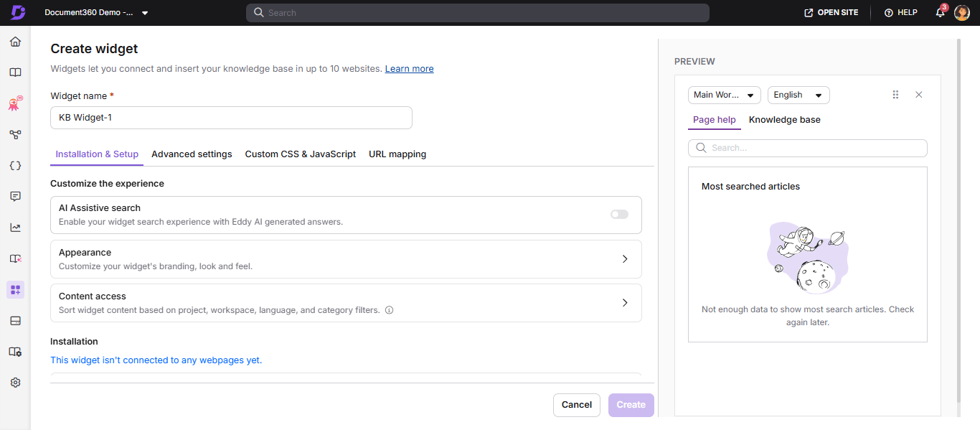The height and width of the screenshot is (430, 980).
Task: Click the 'Appearance' card title
Action: 85,253
